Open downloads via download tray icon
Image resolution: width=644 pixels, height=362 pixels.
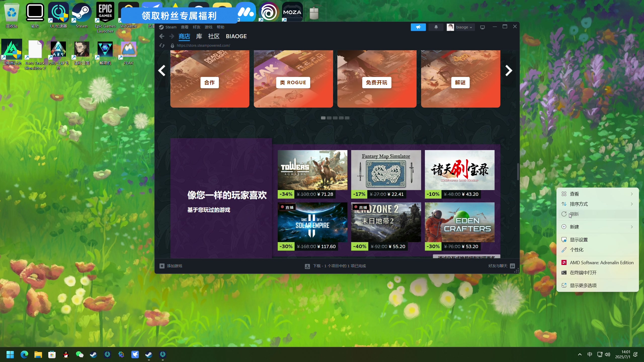(x=307, y=266)
